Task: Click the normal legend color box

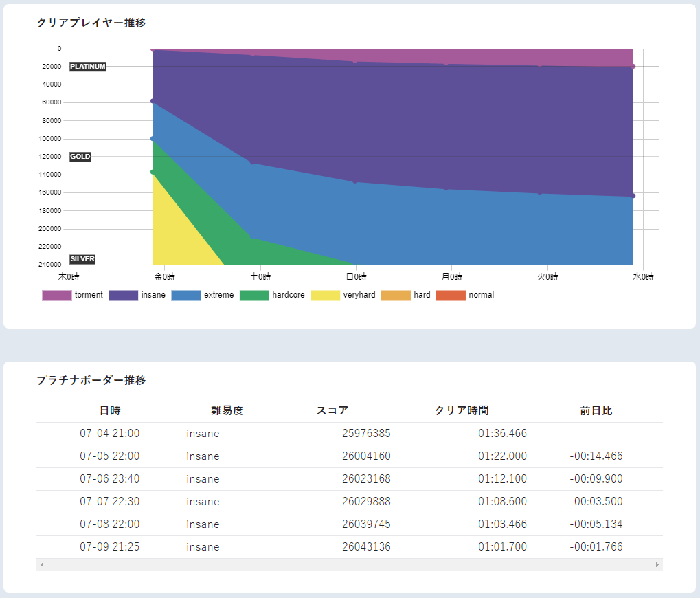Action: (451, 296)
